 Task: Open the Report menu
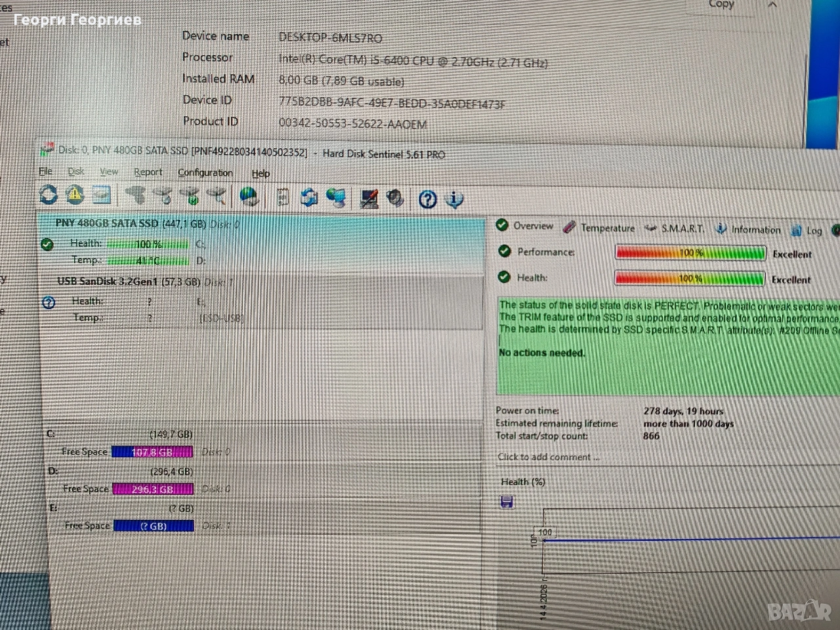tap(148, 172)
